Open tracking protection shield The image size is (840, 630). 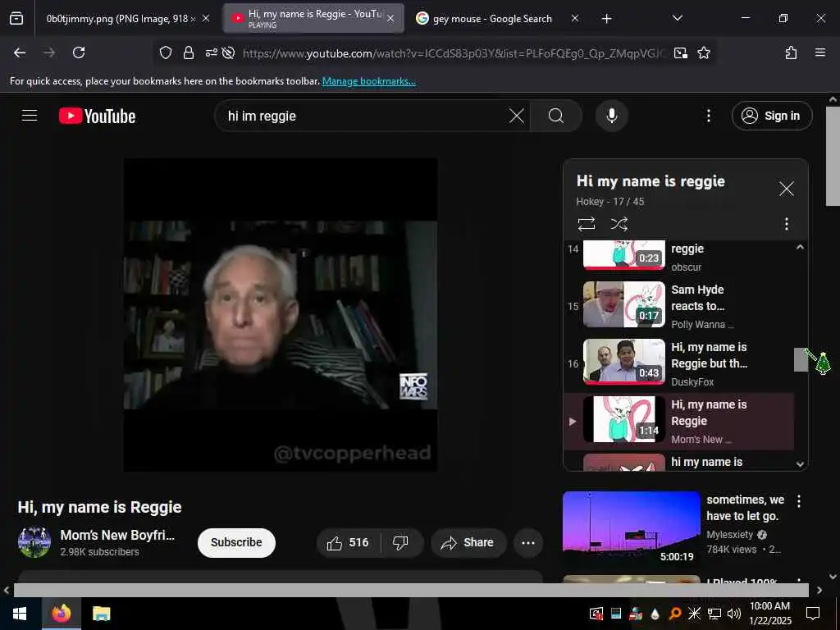tap(166, 52)
